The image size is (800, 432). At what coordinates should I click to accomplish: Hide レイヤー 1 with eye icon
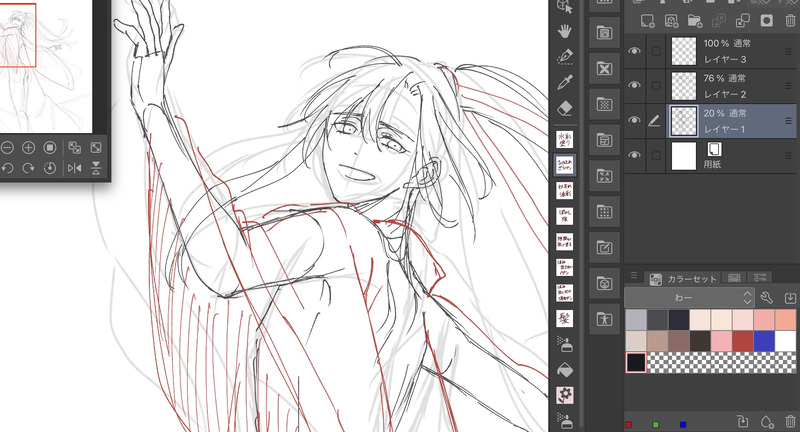click(634, 120)
